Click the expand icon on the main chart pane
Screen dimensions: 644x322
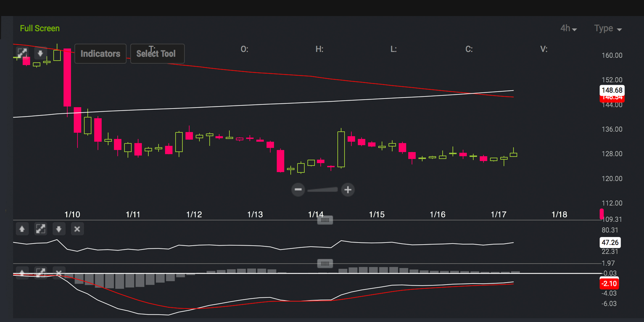[23, 53]
